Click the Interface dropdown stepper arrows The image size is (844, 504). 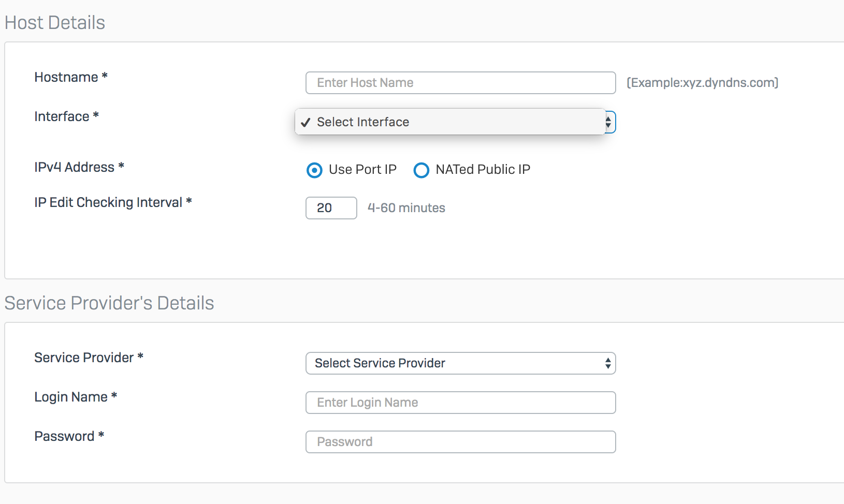[x=609, y=122]
